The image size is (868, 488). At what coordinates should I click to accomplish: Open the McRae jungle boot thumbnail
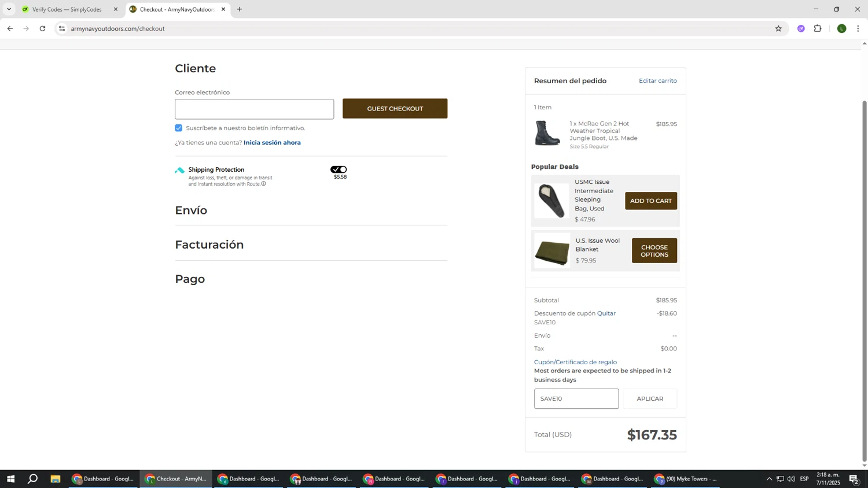(547, 133)
